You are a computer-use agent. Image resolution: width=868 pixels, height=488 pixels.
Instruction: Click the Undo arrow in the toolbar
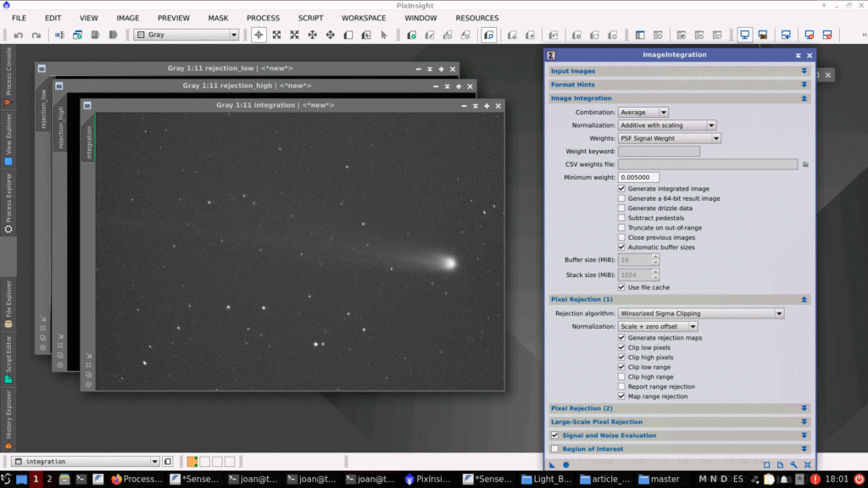coord(18,36)
